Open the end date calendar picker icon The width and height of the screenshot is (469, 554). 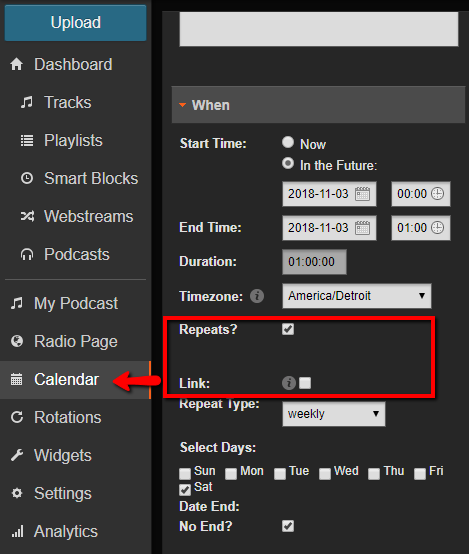point(362,228)
